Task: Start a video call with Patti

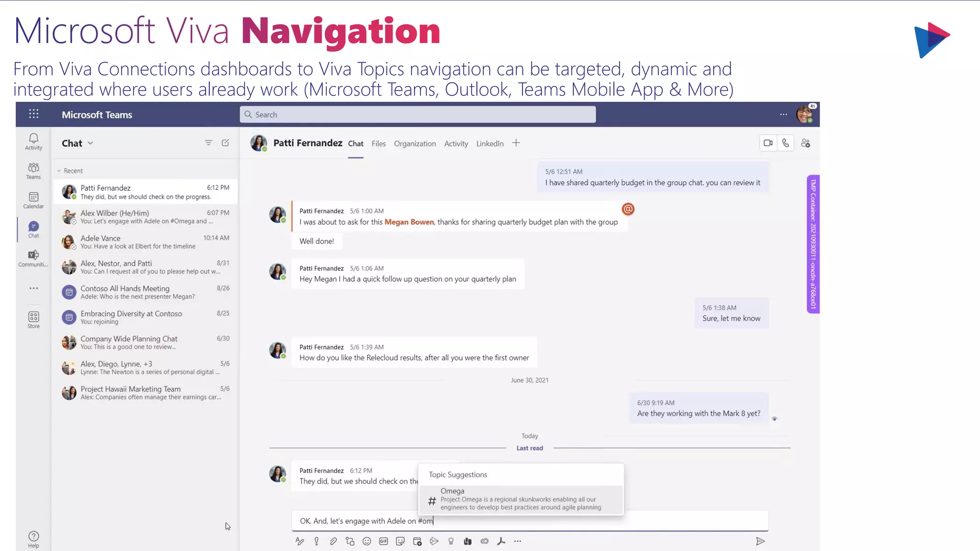Action: click(x=768, y=143)
